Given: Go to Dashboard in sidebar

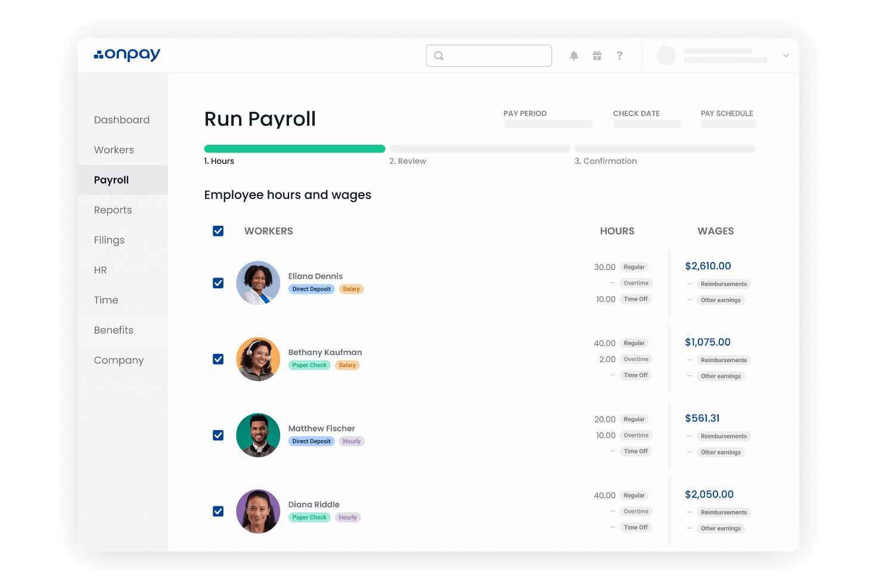Looking at the screenshot, I should click(122, 120).
